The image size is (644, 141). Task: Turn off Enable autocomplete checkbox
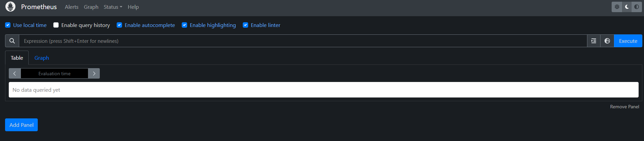click(119, 25)
